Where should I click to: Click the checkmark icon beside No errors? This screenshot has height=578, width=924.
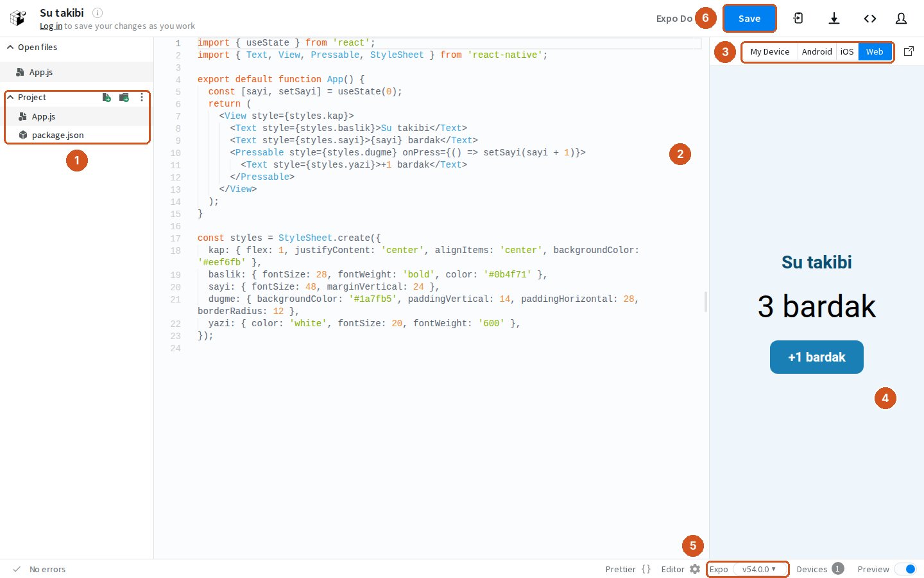[x=17, y=569]
